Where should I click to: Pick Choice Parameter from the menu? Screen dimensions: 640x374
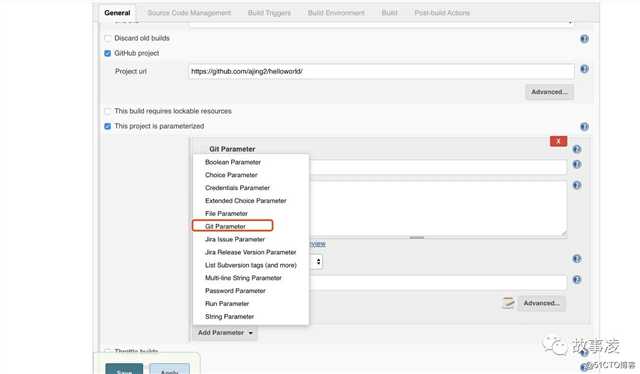click(231, 175)
